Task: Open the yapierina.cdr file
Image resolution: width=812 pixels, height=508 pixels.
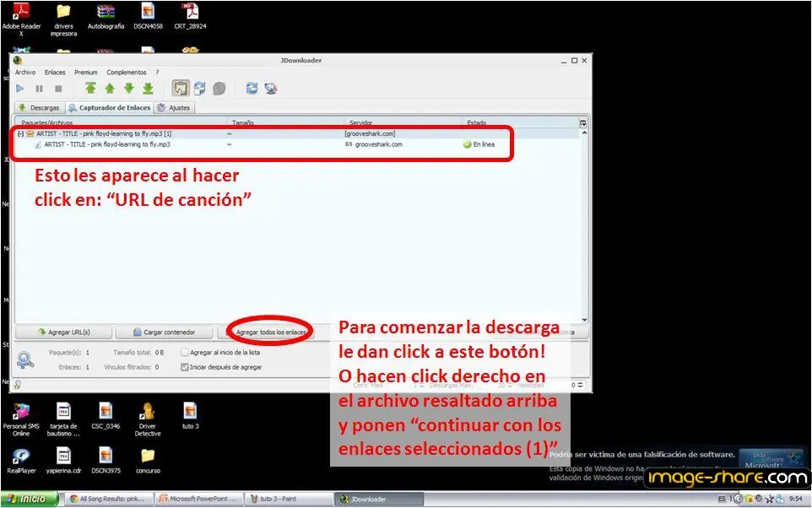Action: coord(63,461)
